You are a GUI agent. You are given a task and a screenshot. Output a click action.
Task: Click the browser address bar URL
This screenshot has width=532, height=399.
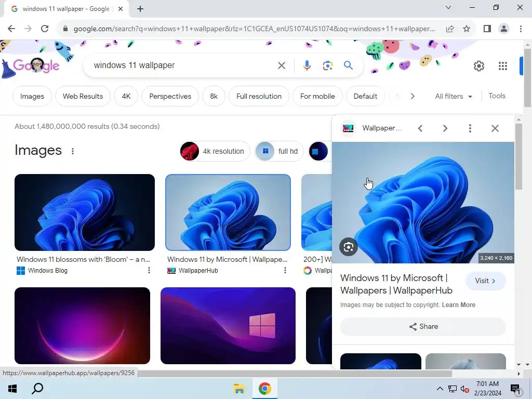click(254, 29)
